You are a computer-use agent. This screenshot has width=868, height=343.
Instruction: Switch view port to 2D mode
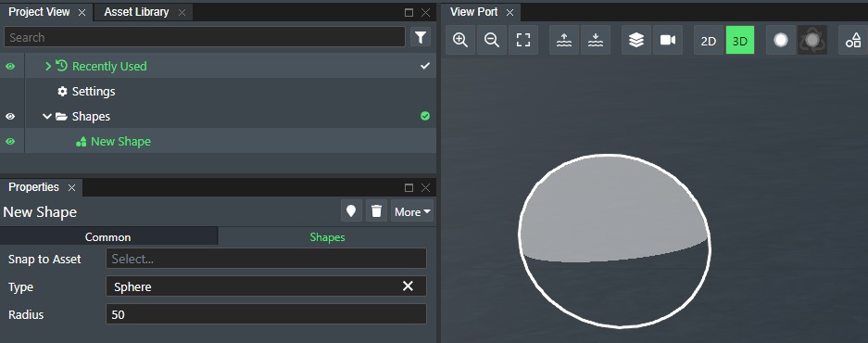tap(709, 41)
